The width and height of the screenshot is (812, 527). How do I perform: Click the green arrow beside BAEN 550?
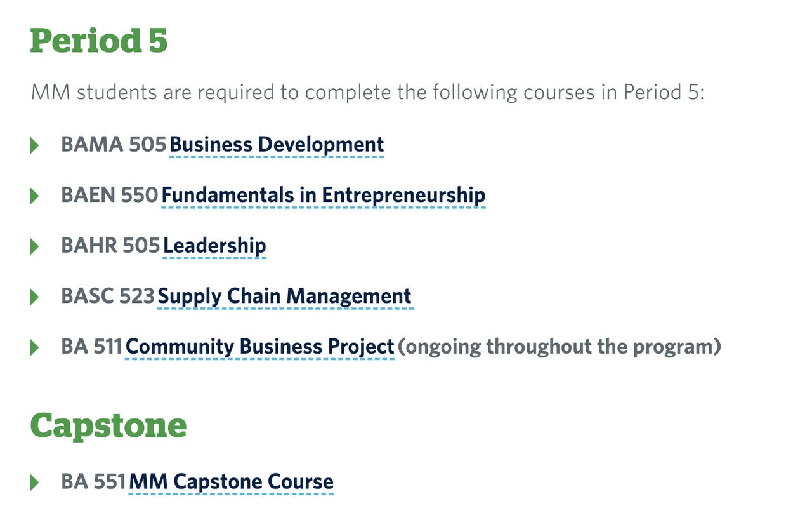[x=35, y=196]
